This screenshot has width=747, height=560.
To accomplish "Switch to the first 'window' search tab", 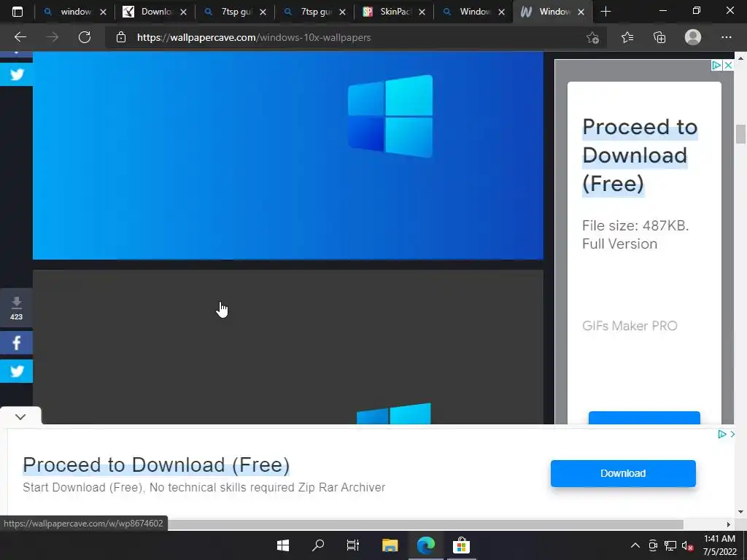I will (x=75, y=12).
